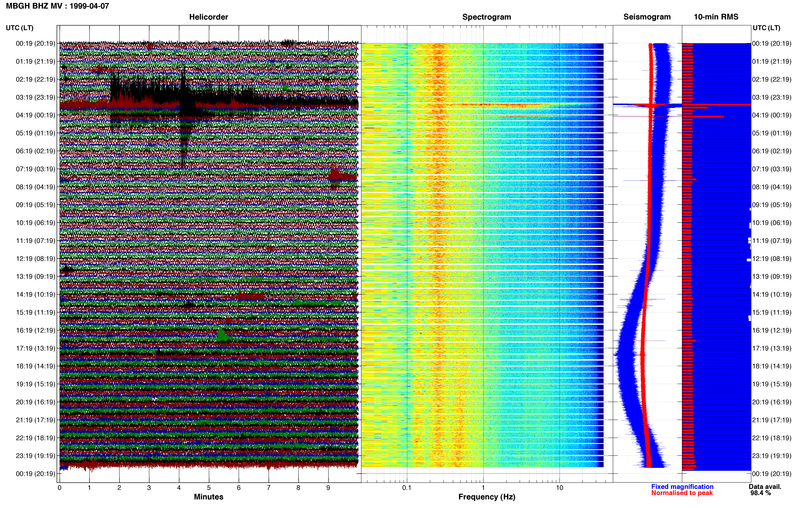Click the right 09:19 (05:19) time label

771,205
